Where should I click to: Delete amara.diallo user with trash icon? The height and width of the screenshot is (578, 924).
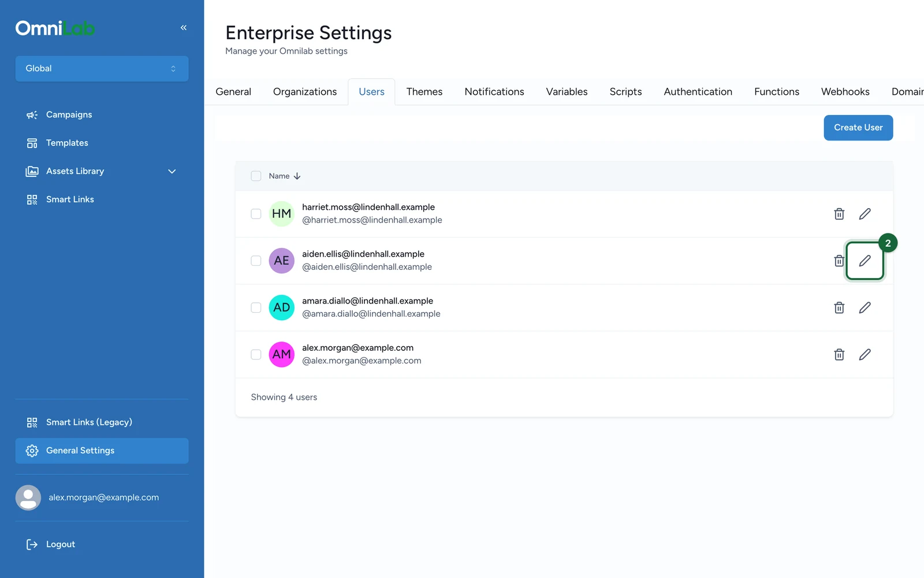pyautogui.click(x=839, y=307)
